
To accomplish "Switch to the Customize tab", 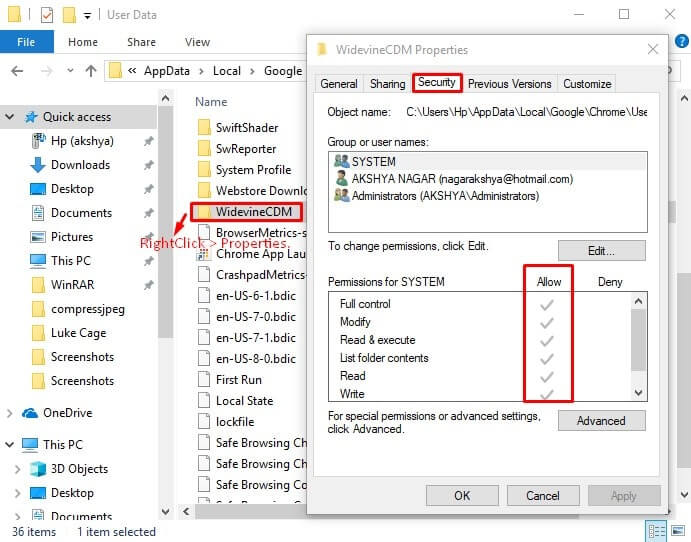I will coord(587,84).
